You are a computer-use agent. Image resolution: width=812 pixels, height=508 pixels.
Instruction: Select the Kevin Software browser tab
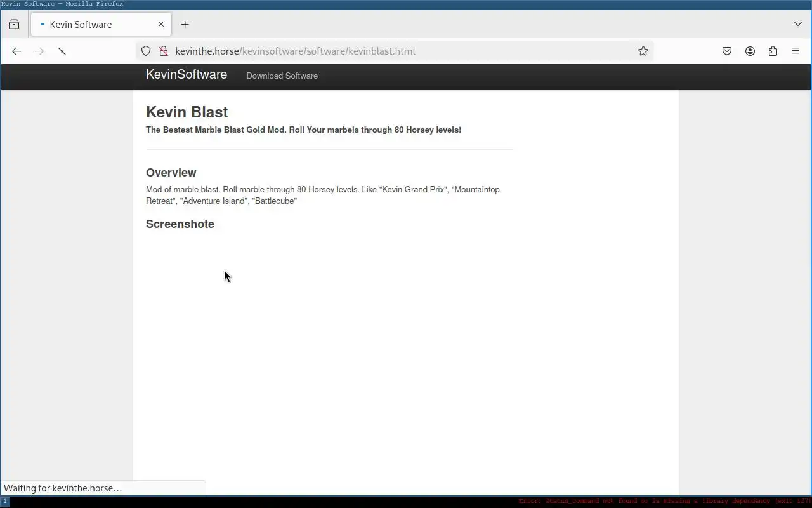point(101,24)
